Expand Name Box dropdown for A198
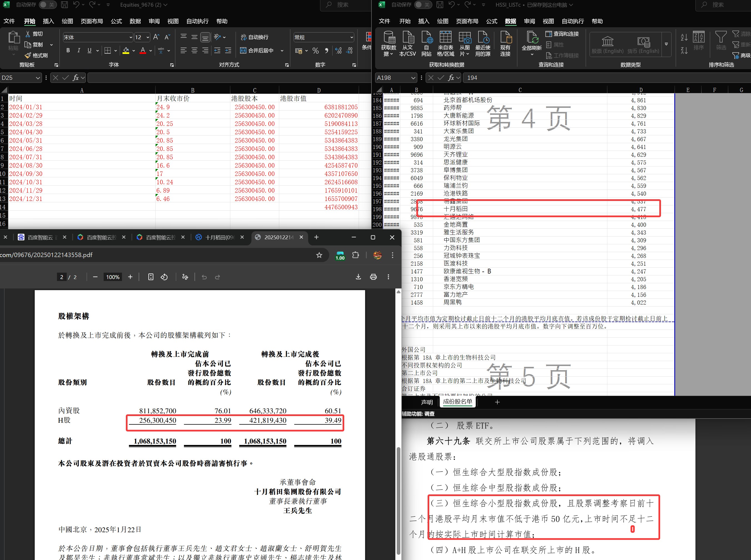The height and width of the screenshot is (560, 751). click(413, 78)
